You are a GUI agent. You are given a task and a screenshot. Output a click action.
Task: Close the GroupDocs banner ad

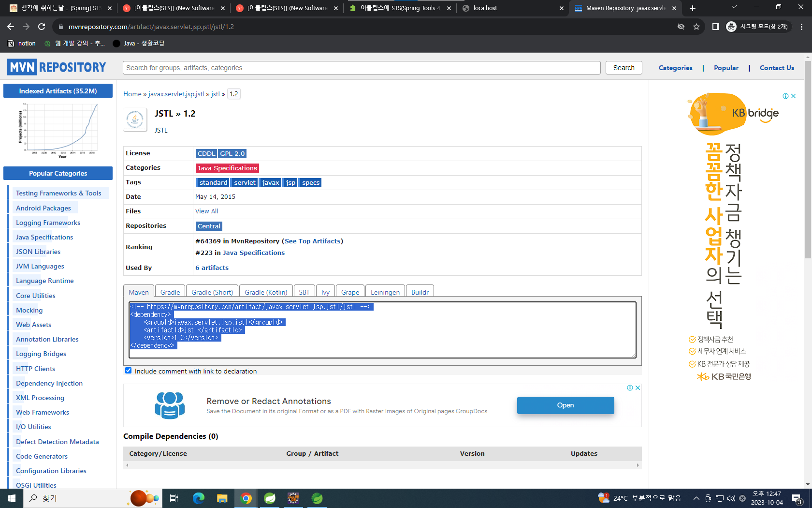[638, 388]
